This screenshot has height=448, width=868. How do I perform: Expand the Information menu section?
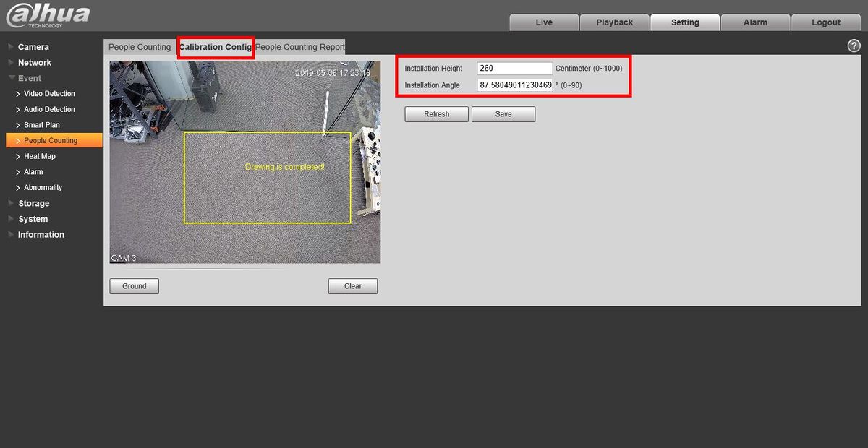coord(41,235)
